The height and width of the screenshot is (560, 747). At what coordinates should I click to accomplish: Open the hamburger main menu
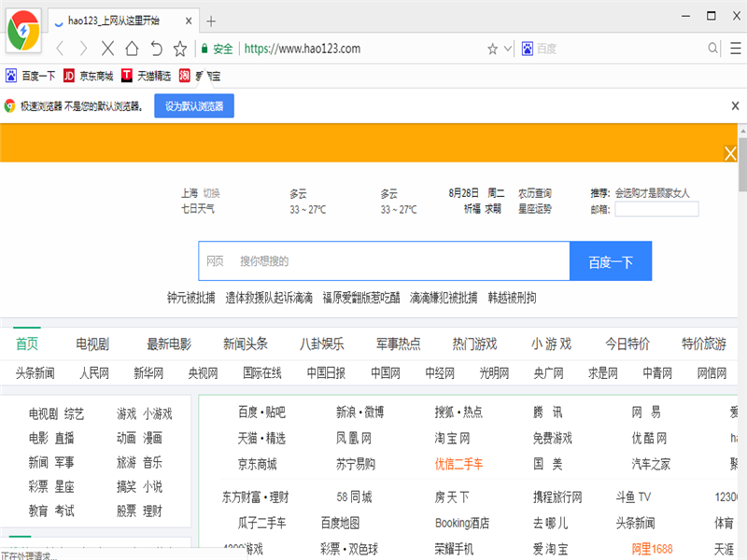(736, 49)
